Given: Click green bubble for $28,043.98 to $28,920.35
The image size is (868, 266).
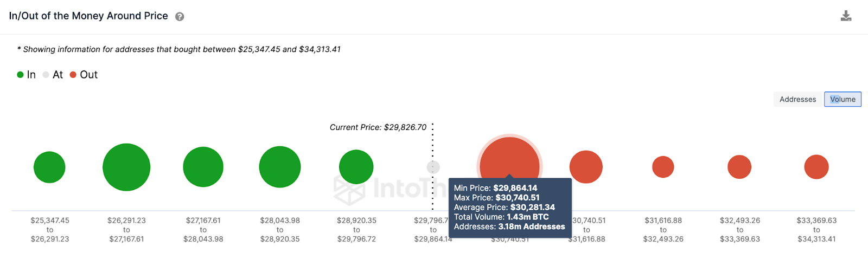Looking at the screenshot, I should (x=280, y=167).
